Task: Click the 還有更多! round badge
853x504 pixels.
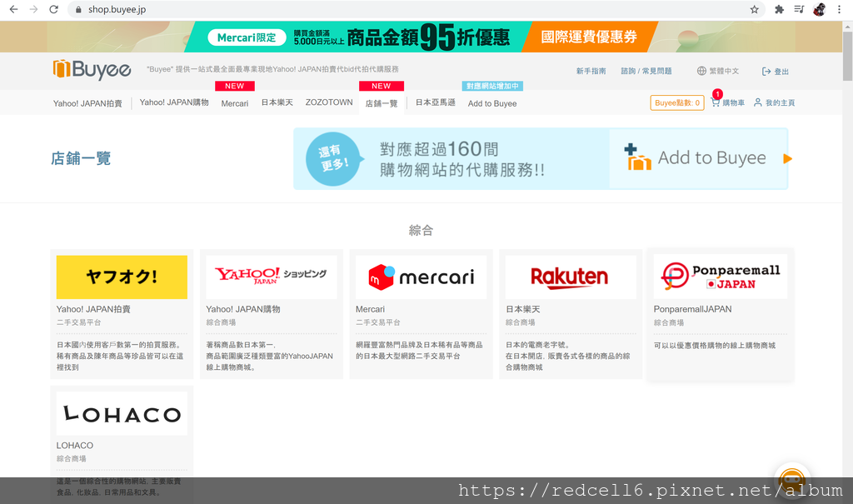Action: coord(333,158)
